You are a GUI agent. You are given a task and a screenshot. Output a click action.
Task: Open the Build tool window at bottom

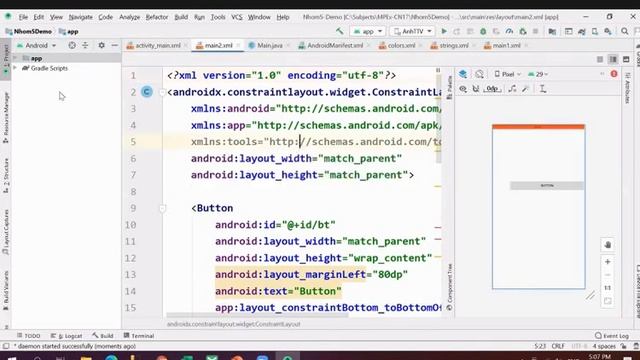103,336
